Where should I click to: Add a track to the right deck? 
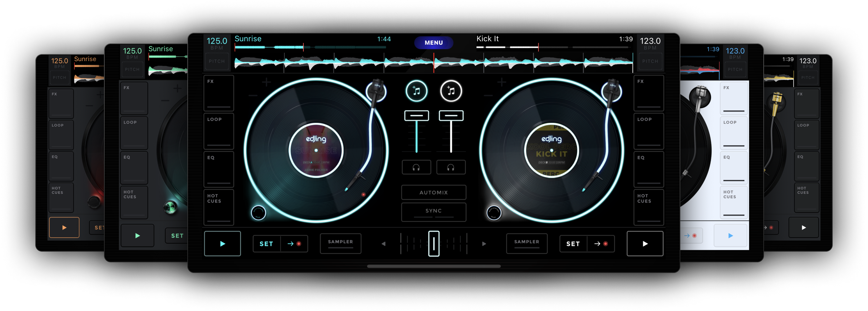451,91
